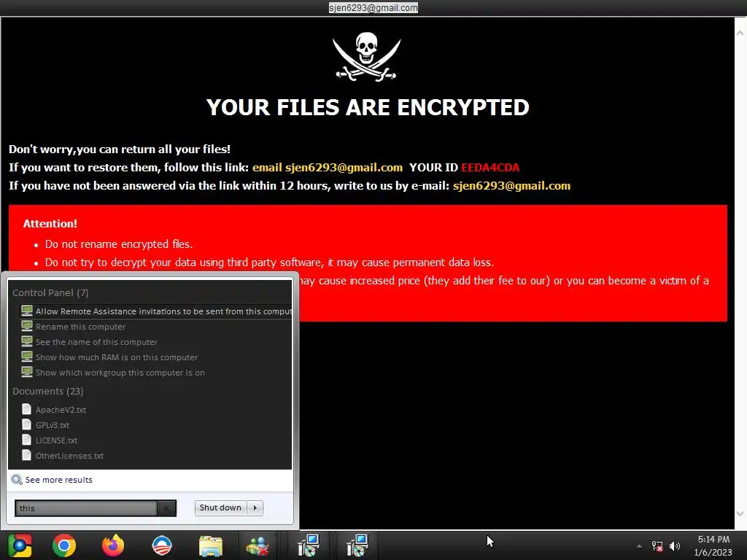Select Allow Remote Assistance invitations result
Viewport: 747px width, 560px height.
click(x=156, y=311)
